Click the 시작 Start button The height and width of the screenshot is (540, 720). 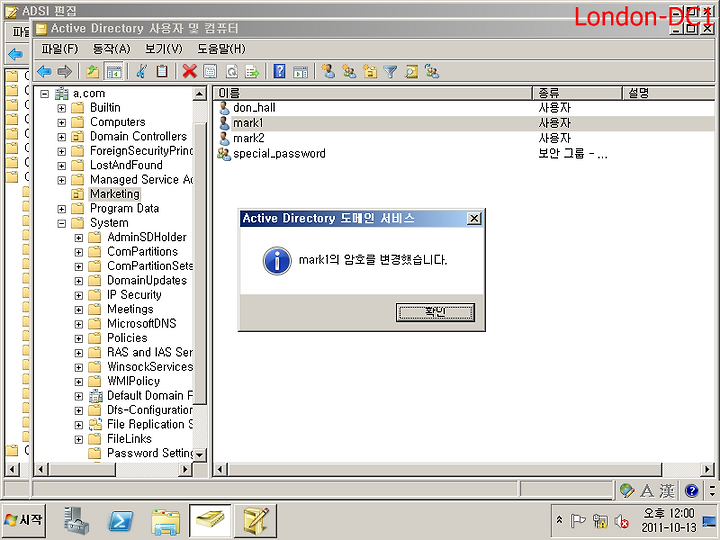(24, 520)
